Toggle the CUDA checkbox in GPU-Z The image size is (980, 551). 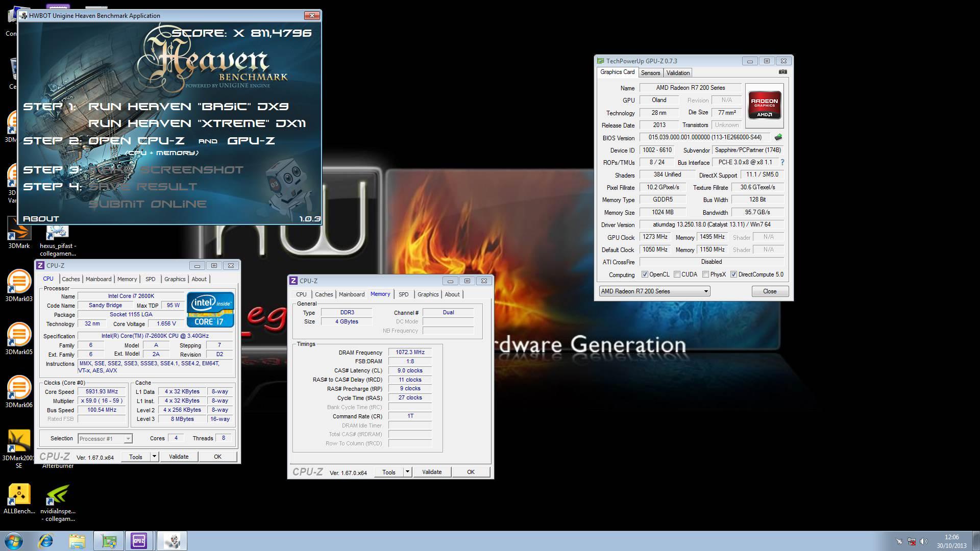pos(677,274)
